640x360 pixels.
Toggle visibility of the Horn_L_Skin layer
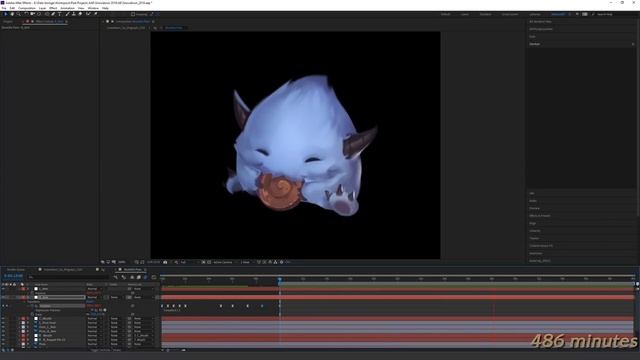coord(3,327)
